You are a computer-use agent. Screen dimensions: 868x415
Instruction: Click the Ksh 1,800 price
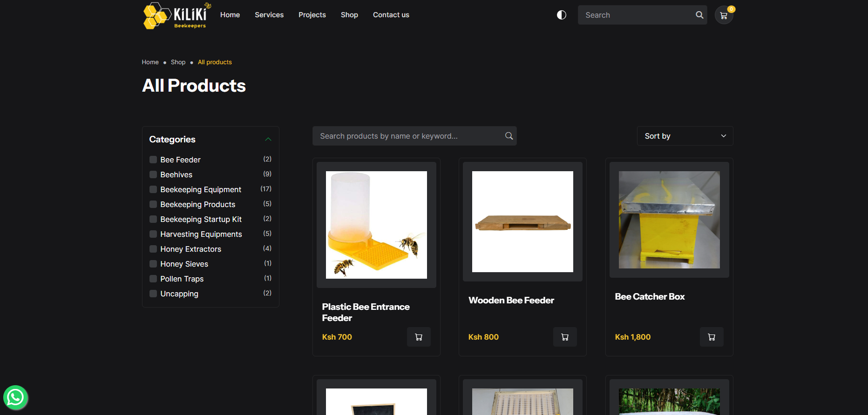pyautogui.click(x=633, y=337)
